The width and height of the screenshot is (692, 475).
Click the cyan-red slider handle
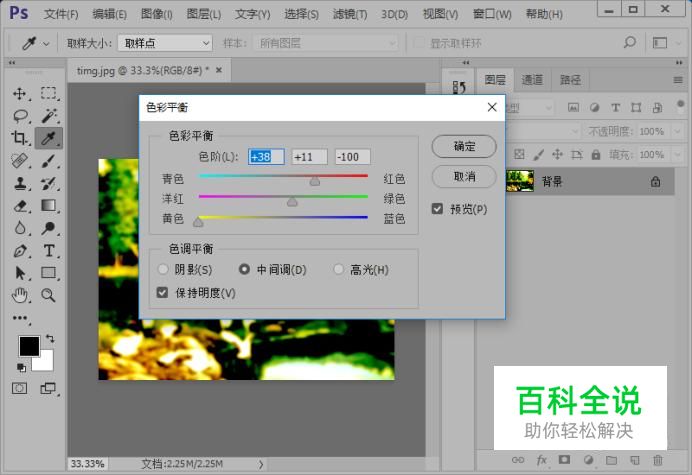click(315, 181)
